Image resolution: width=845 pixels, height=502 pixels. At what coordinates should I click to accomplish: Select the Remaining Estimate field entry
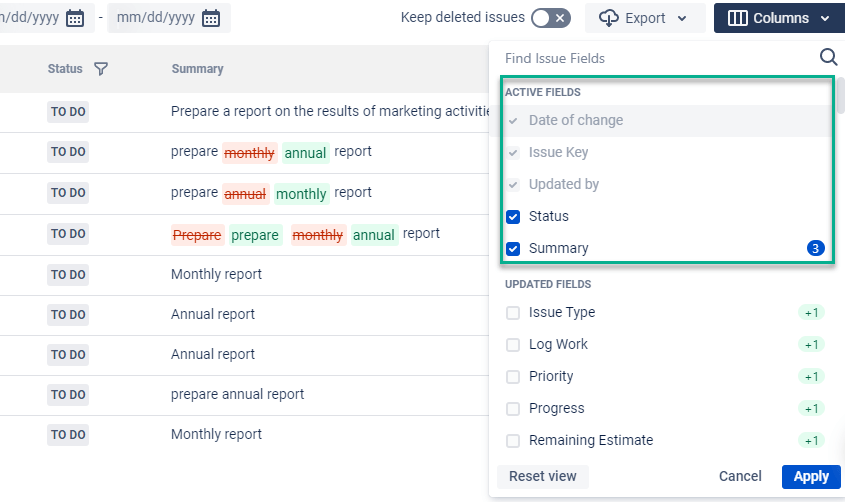[x=591, y=441]
